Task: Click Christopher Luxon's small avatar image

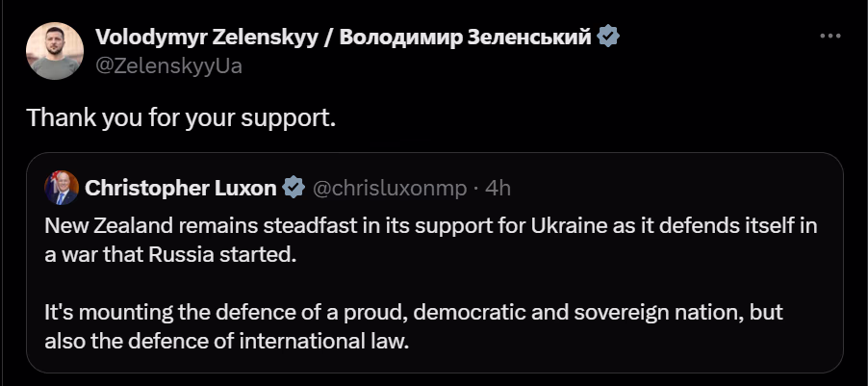Action: point(62,188)
